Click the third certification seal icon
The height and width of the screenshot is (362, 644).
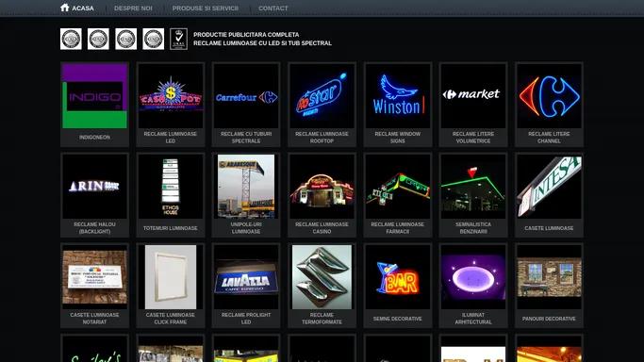[125, 39]
